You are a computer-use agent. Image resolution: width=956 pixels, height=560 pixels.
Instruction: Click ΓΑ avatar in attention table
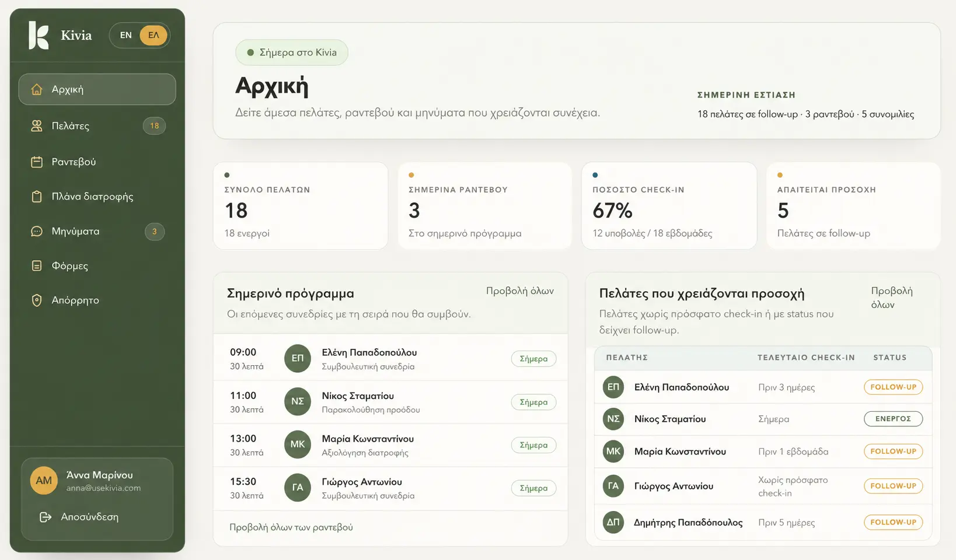pyautogui.click(x=613, y=486)
